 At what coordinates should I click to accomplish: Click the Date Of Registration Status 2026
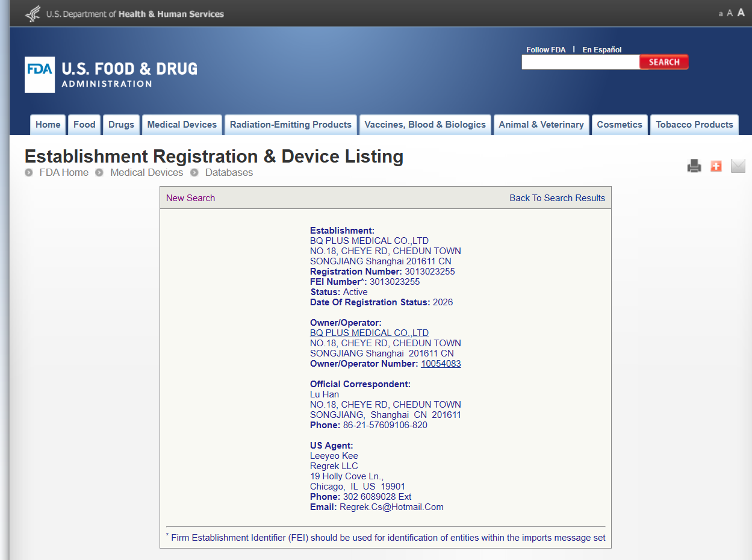tap(381, 302)
